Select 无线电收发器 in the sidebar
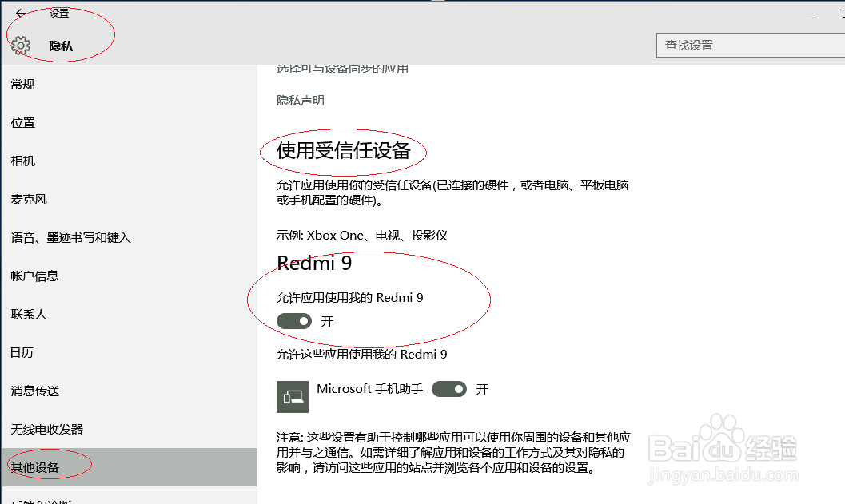This screenshot has height=504, width=845. coord(130,429)
